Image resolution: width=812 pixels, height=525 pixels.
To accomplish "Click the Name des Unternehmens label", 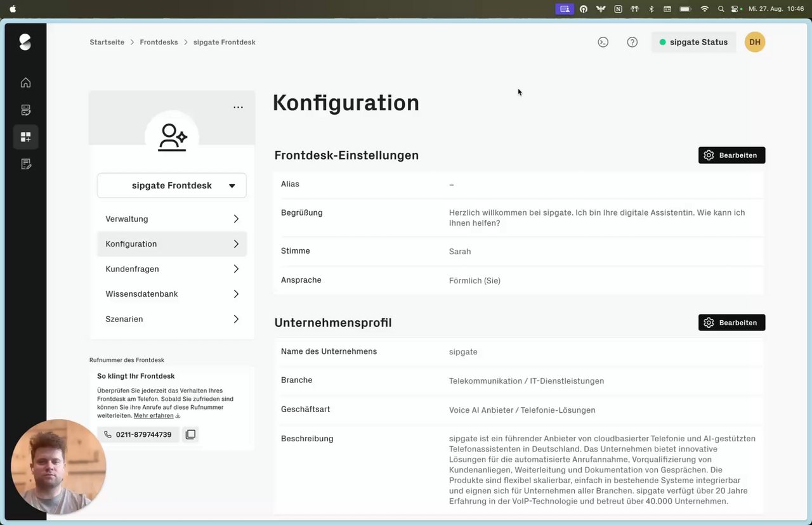I will [x=329, y=351].
